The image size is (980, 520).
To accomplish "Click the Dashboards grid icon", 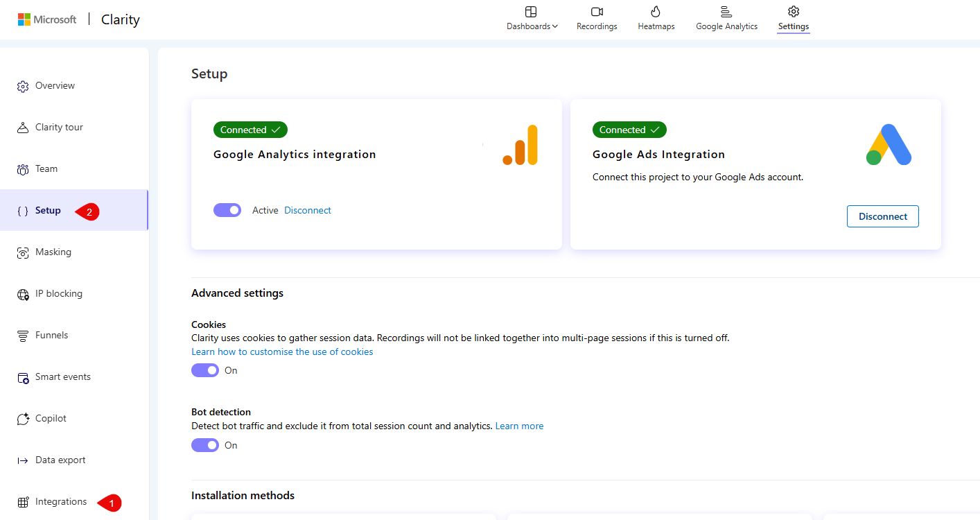I will [531, 12].
